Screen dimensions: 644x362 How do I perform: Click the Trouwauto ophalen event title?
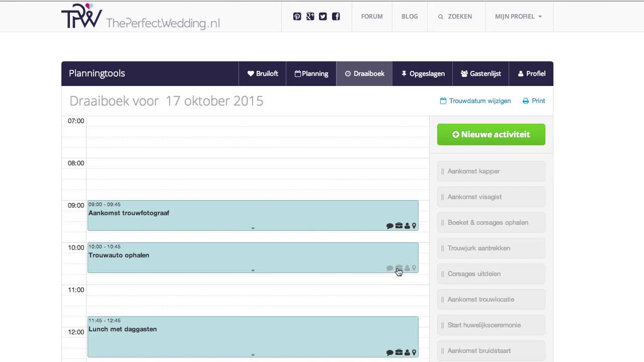[x=119, y=255]
